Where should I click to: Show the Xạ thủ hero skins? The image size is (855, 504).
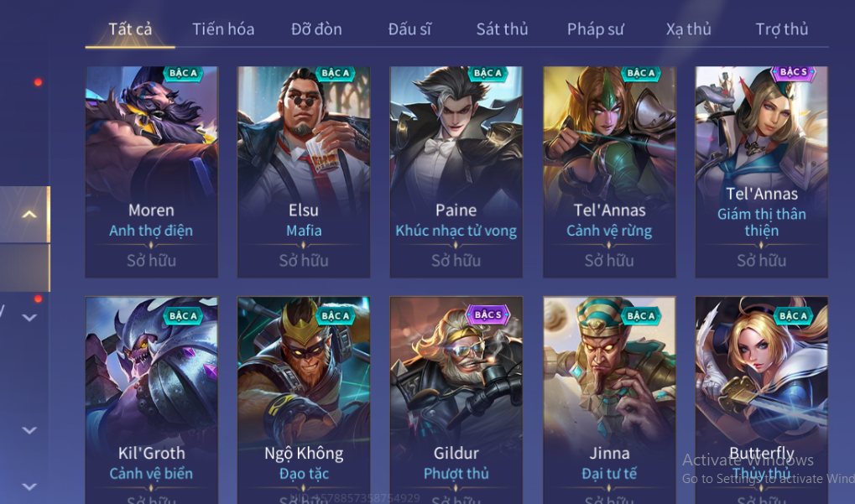[x=688, y=29]
